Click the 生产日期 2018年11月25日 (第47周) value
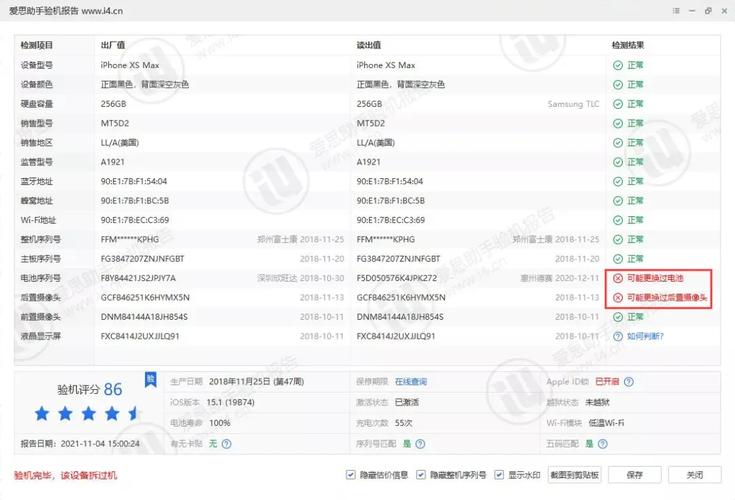The width and height of the screenshot is (735, 500). (256, 382)
